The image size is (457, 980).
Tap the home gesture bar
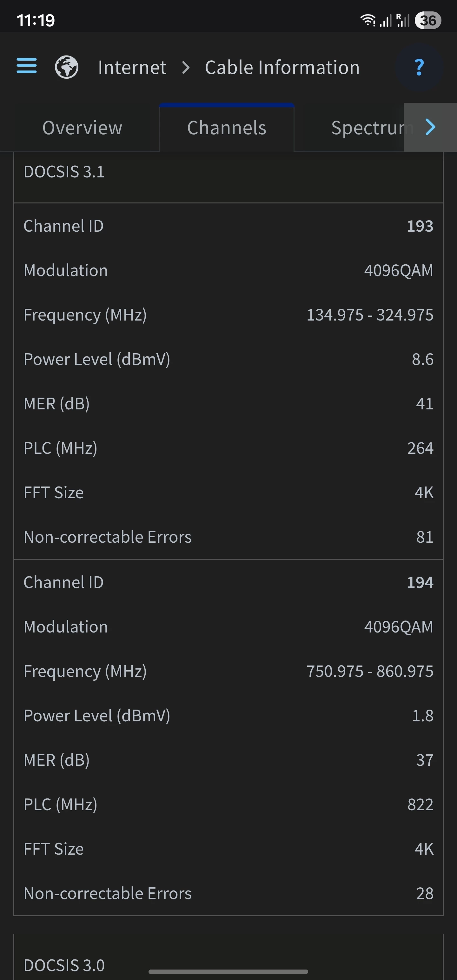click(228, 971)
